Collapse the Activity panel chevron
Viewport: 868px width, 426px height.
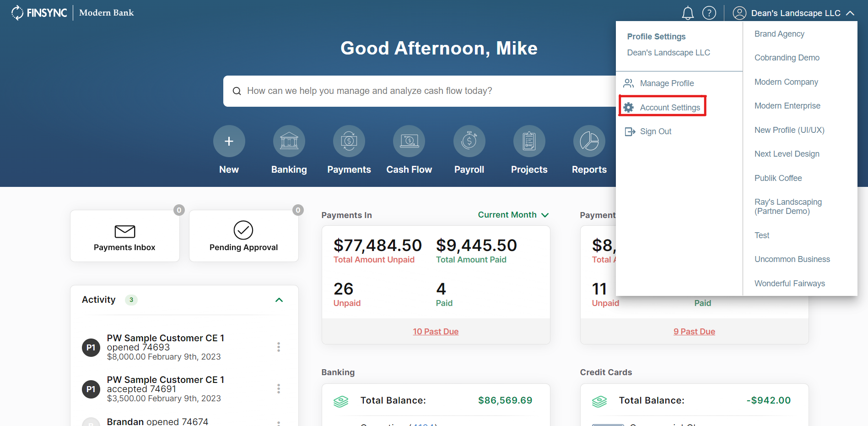279,300
